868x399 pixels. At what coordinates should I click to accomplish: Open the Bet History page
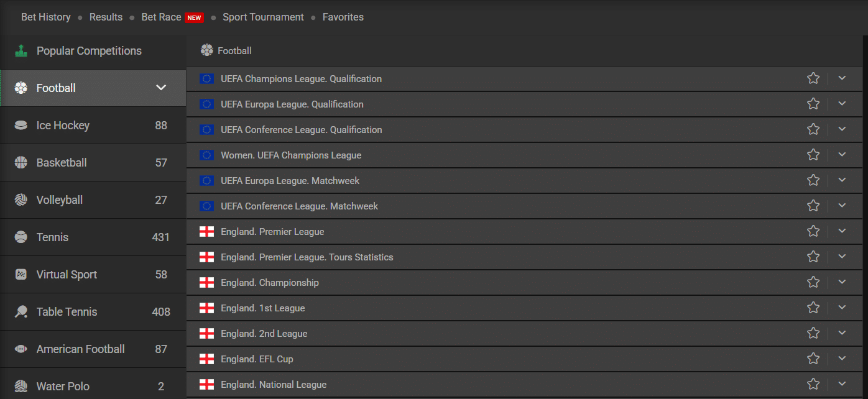point(45,17)
